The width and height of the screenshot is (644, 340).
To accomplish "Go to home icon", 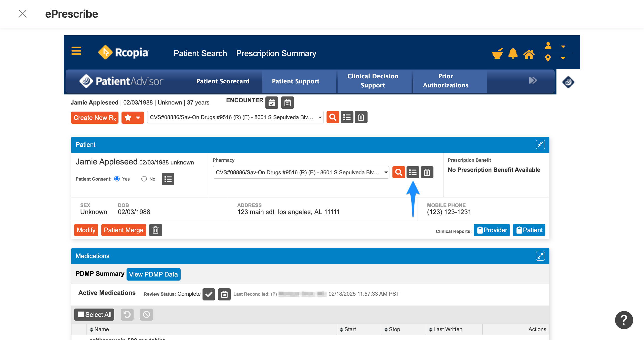I will coord(529,54).
